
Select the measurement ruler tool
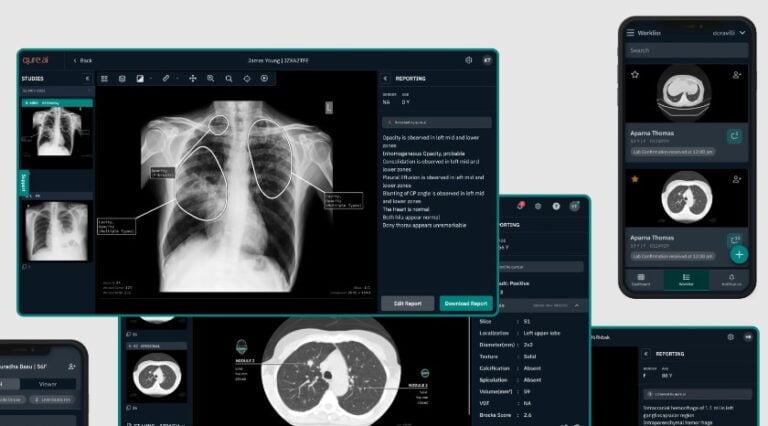click(x=167, y=78)
